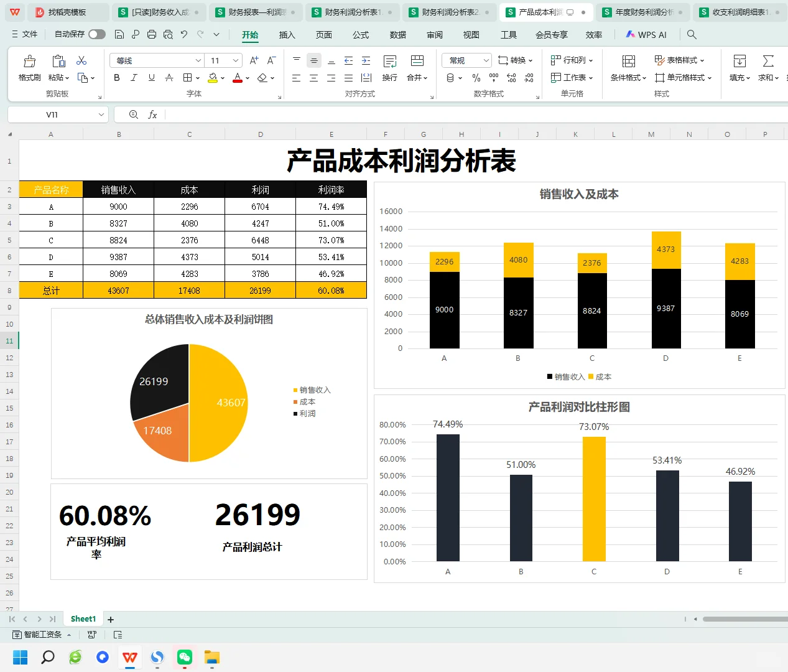Open the font size 11 dropdown
Viewport: 788px width, 672px height.
pos(236,60)
